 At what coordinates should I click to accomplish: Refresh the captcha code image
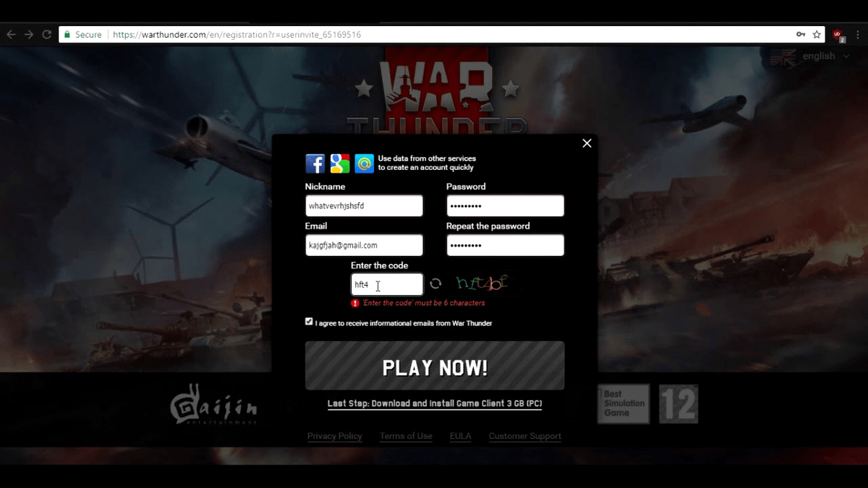pyautogui.click(x=435, y=284)
